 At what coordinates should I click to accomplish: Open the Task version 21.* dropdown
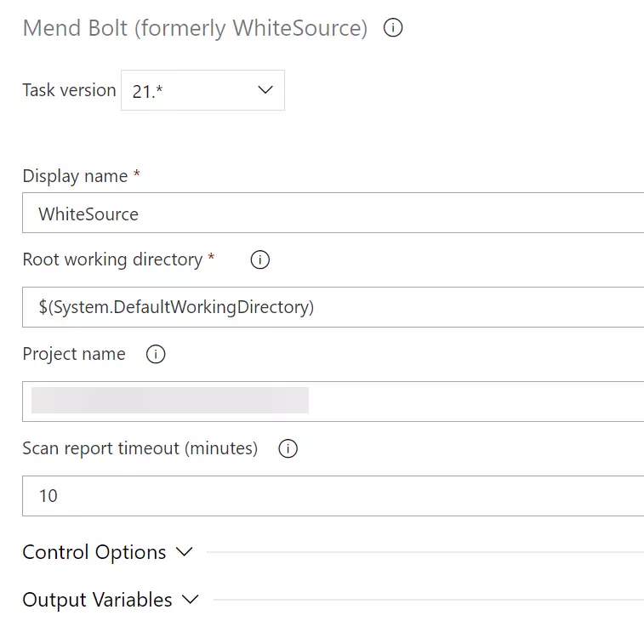point(202,90)
